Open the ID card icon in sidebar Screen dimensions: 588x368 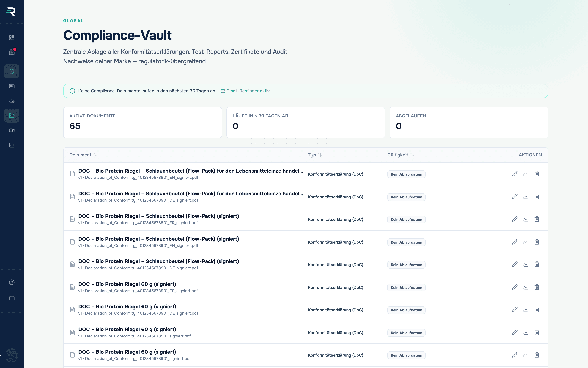click(x=12, y=86)
